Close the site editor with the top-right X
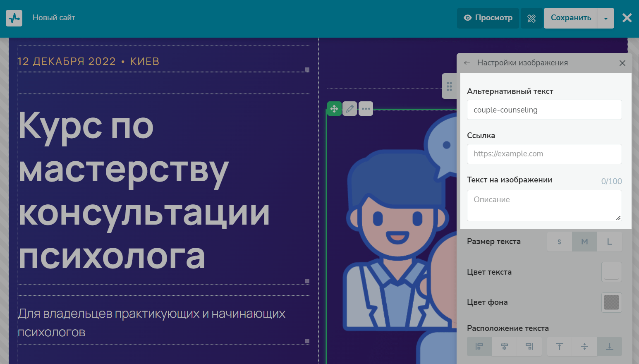This screenshot has height=364, width=639. click(x=627, y=18)
